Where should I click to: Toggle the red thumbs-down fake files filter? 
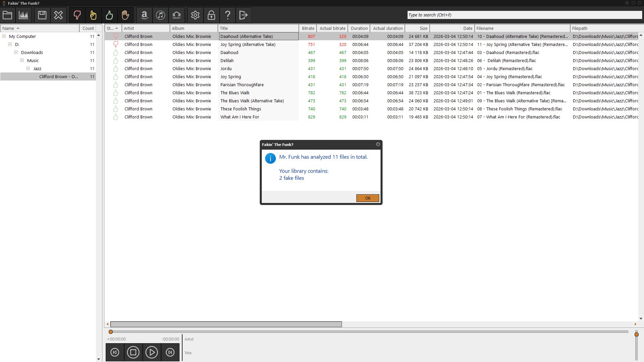(77, 15)
